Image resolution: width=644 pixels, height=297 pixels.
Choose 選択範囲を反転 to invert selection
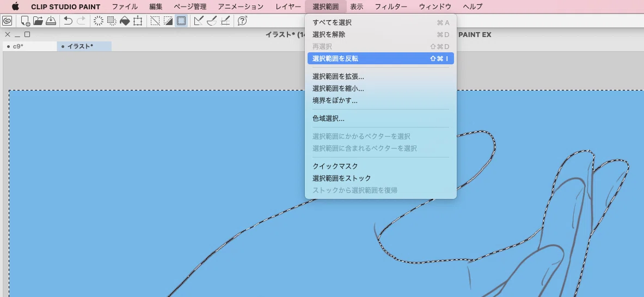coord(381,58)
